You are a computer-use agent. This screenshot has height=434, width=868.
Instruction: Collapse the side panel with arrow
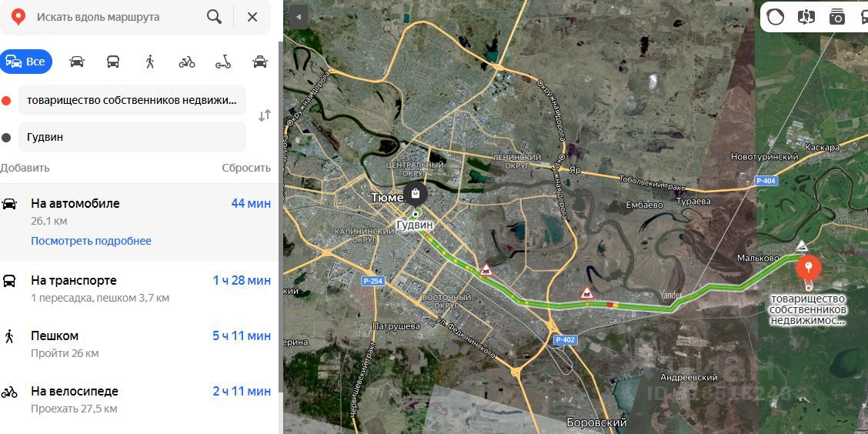[x=299, y=17]
